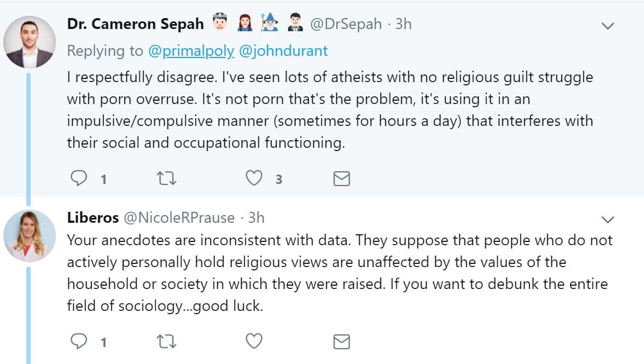This screenshot has height=364, width=644.
Task: Visit the @johndurant mention link
Action: (x=284, y=51)
